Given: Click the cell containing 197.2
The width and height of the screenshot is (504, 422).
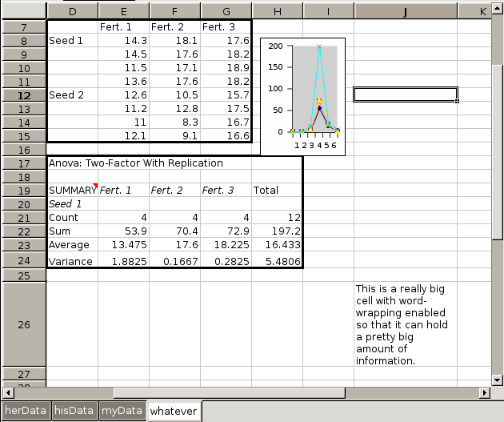Looking at the screenshot, I should click(x=277, y=231).
